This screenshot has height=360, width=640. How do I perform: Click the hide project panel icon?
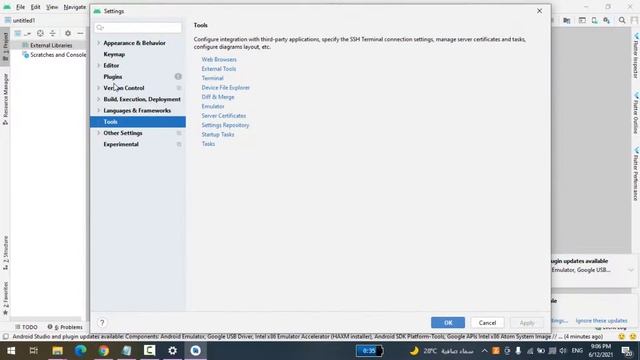tap(80, 33)
